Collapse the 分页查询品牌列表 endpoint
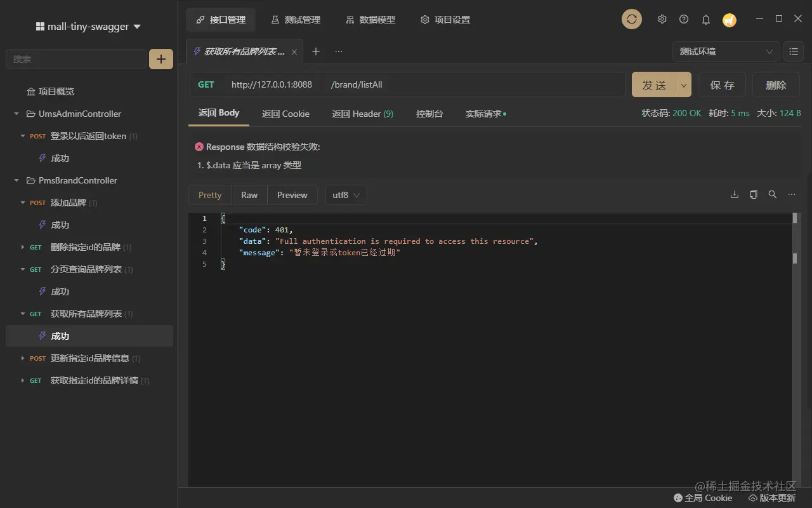Viewport: 812px width, 508px height. (x=23, y=269)
